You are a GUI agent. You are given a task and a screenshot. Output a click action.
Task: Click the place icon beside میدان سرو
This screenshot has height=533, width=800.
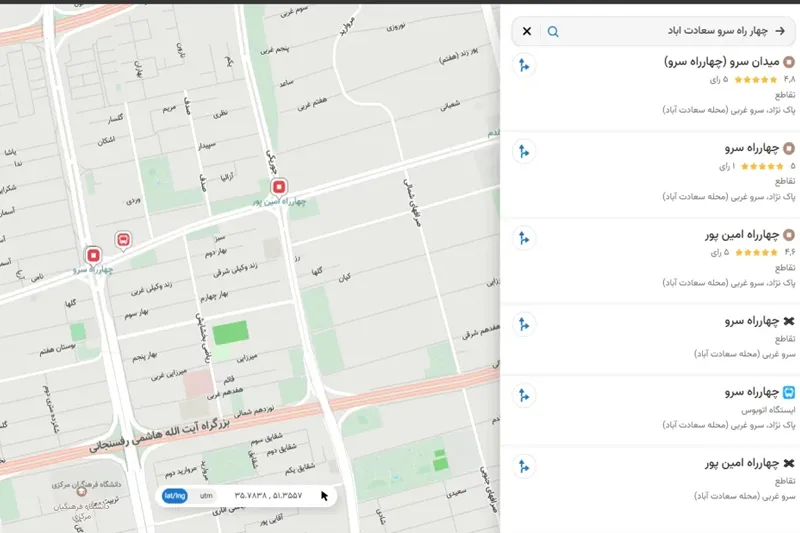tap(789, 62)
